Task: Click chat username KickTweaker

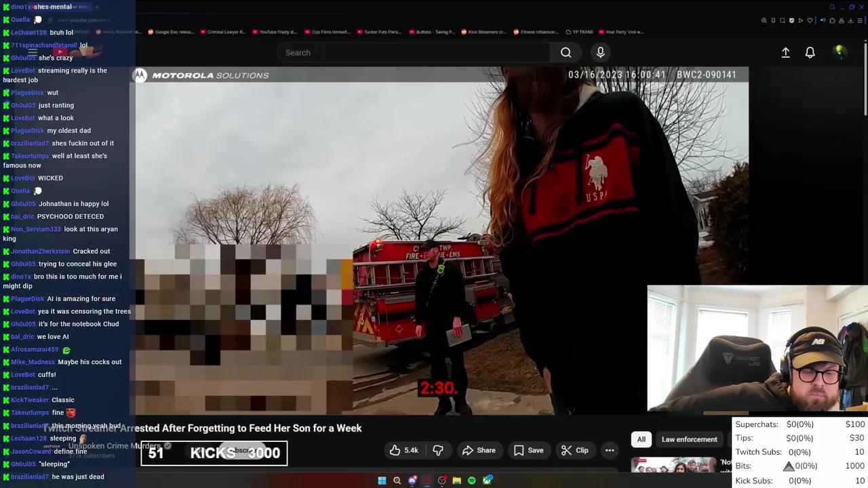Action: [30, 400]
